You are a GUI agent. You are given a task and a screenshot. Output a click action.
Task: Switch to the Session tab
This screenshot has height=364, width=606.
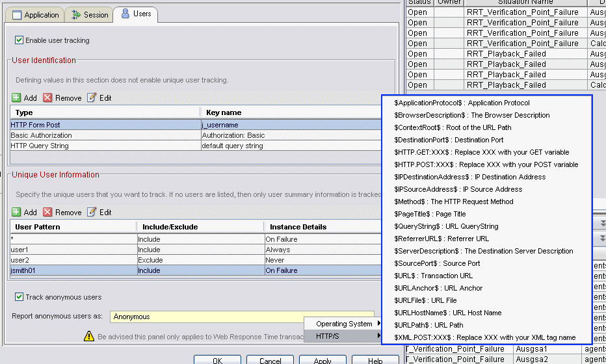point(89,15)
